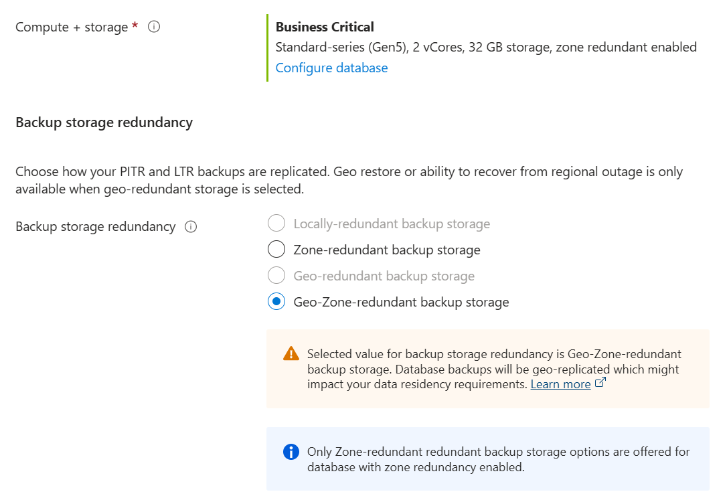Click the Business Critical tier heading
720x500 pixels.
[325, 27]
